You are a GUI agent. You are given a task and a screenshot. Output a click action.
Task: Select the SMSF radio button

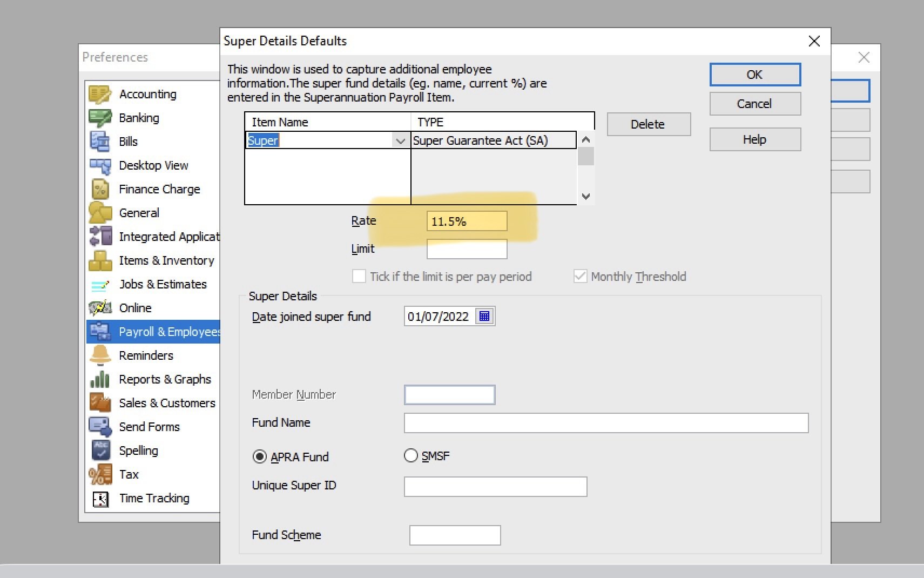[x=411, y=456]
